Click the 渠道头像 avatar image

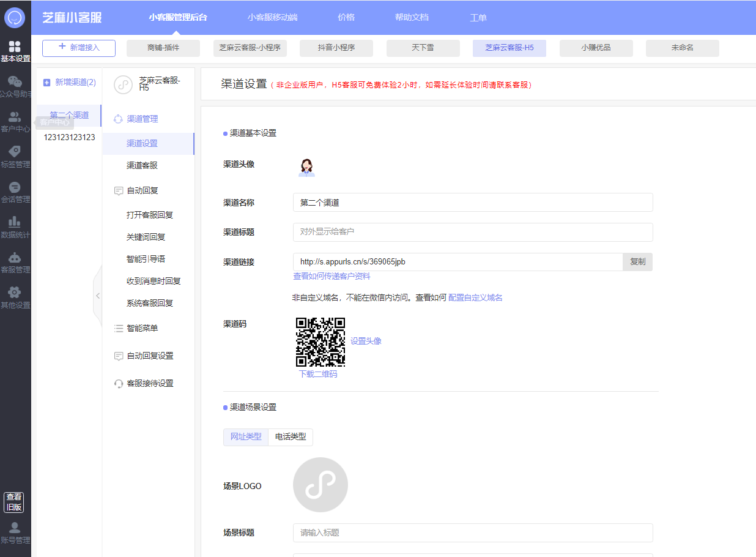coord(306,167)
